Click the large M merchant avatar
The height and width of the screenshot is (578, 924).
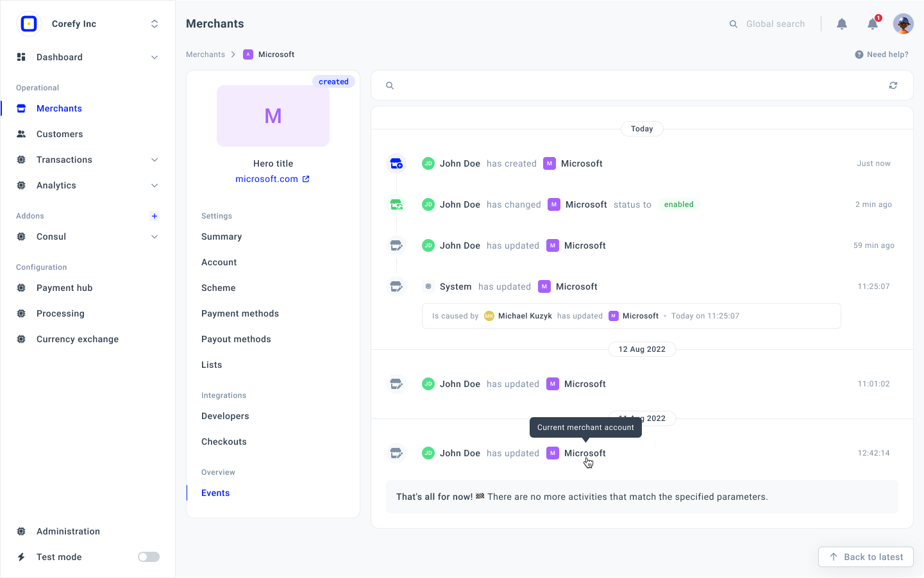(x=273, y=116)
